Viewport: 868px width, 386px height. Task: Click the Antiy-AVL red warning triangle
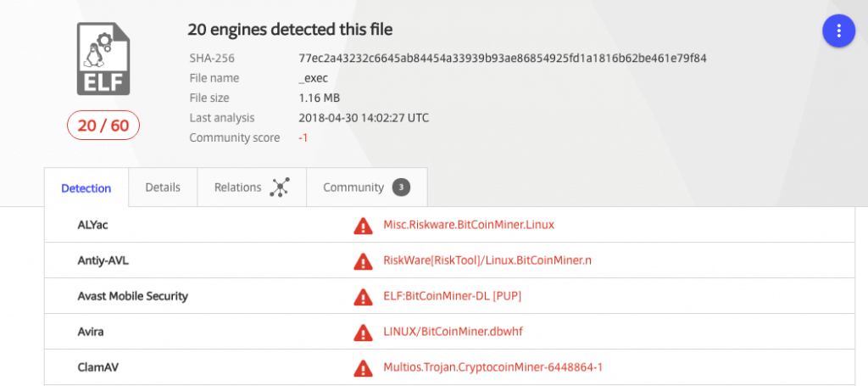coord(363,260)
